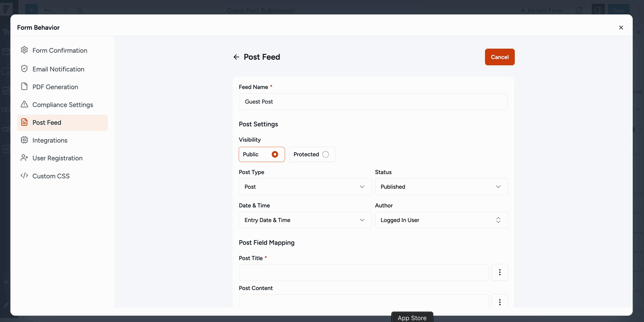
Task: Expand the Post Type dropdown
Action: point(305,187)
